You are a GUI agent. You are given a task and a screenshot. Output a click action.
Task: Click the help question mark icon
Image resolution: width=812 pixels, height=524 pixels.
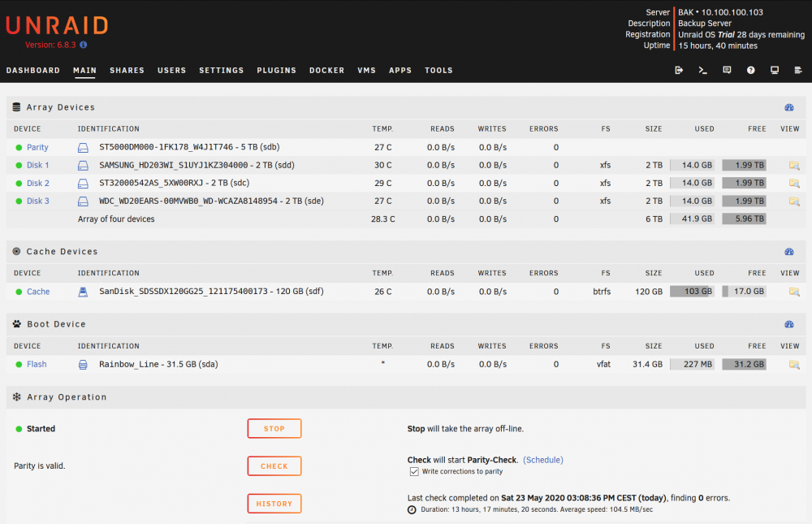tap(751, 70)
